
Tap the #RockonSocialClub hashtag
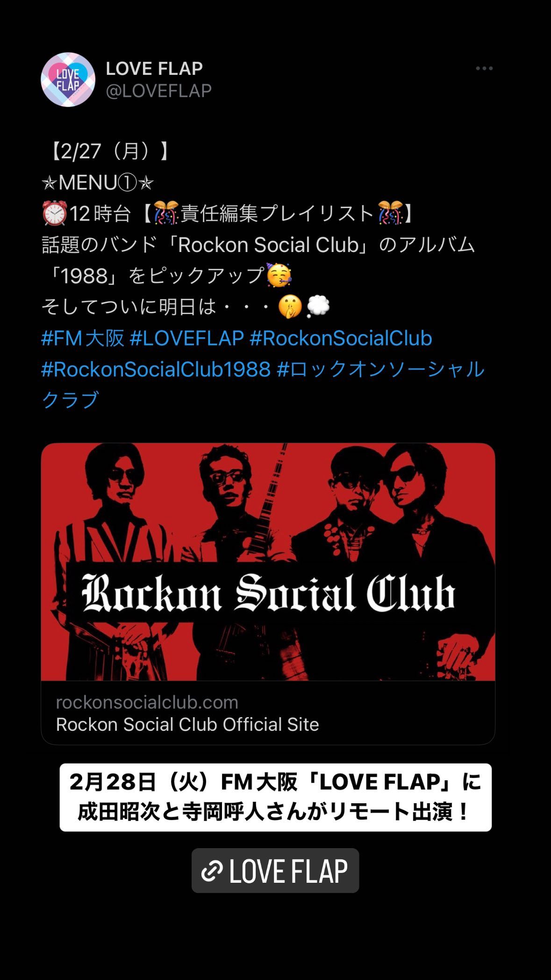coord(341,338)
